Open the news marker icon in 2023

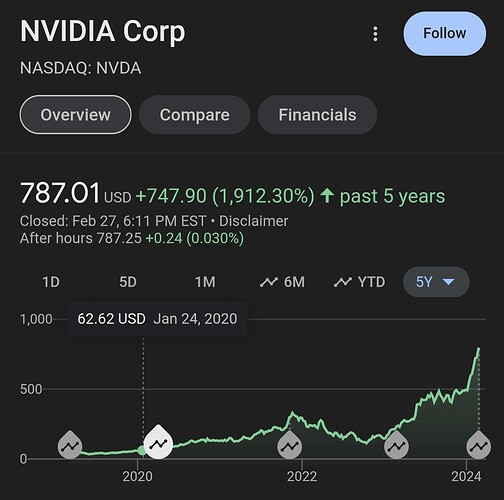pos(396,444)
